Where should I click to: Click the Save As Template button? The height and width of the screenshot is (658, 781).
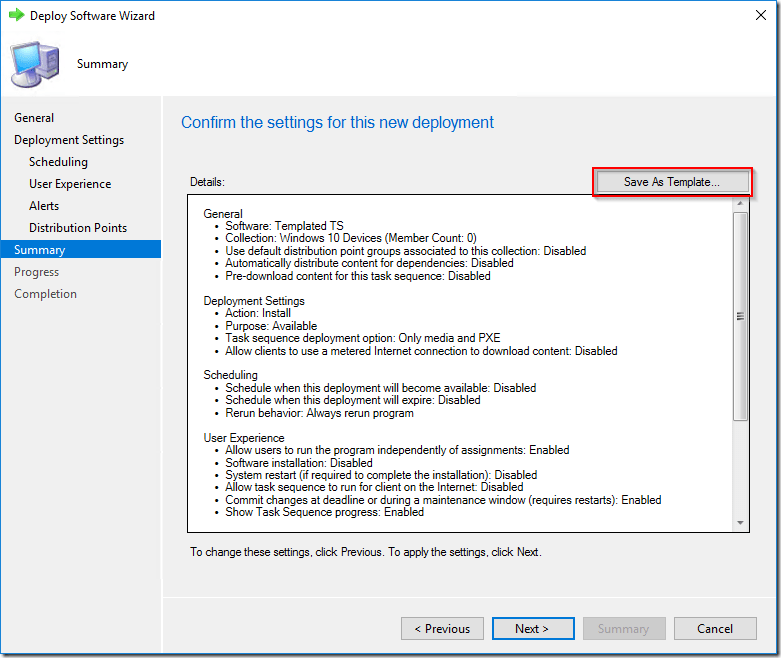(x=671, y=182)
